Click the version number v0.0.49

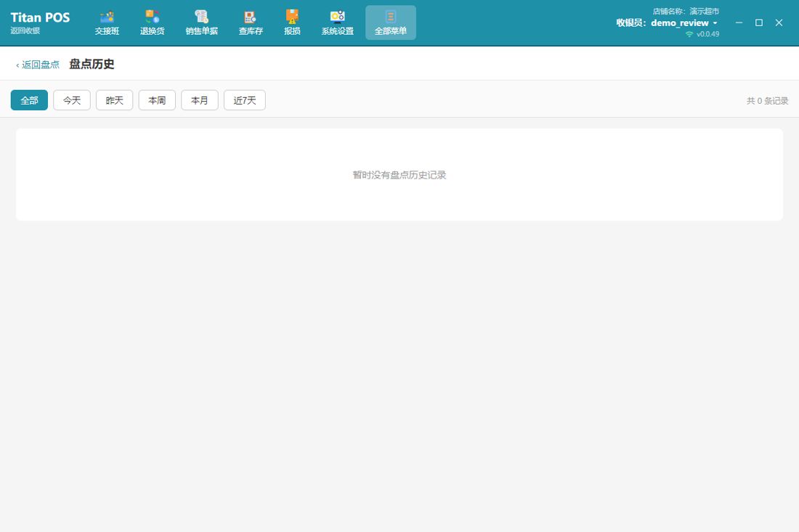[707, 34]
